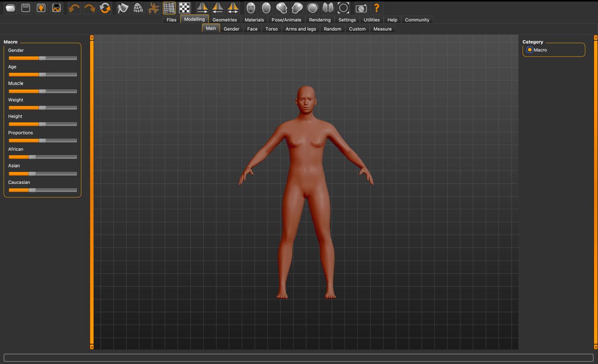598x364 pixels.
Task: Click the Redo arrow icon
Action: tap(89, 8)
